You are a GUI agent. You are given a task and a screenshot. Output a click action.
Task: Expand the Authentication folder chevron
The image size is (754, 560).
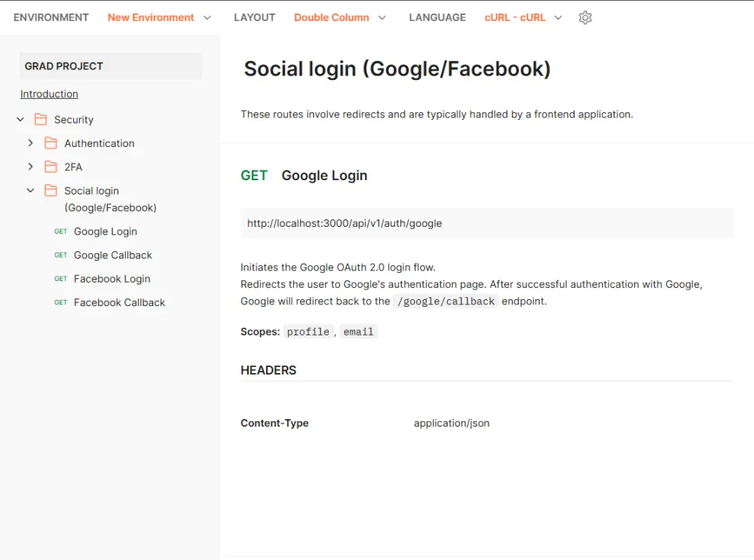[30, 143]
